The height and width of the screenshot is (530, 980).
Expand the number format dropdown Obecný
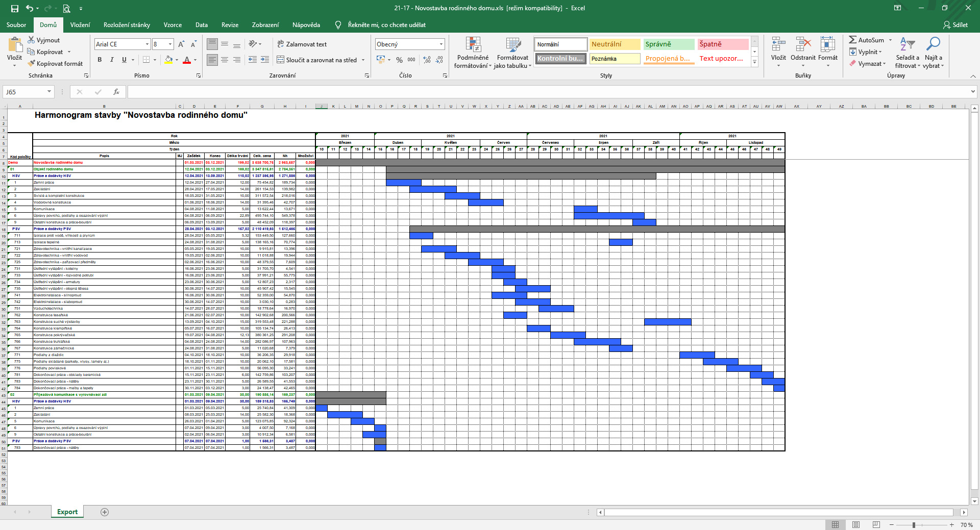441,44
